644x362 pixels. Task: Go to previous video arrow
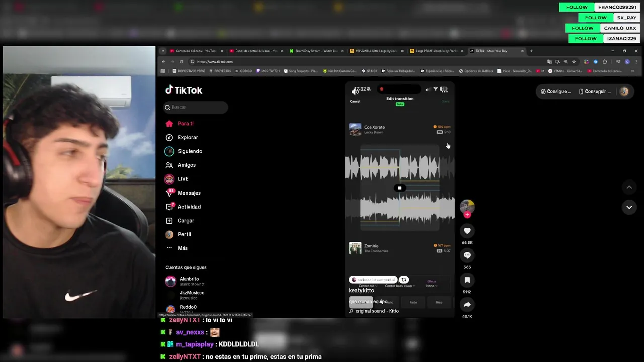coord(629,187)
